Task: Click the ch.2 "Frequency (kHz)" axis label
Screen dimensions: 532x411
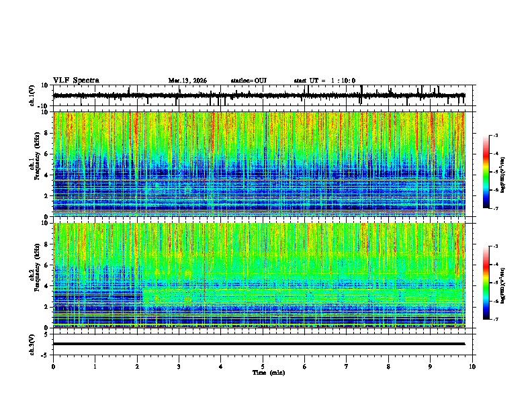Action: coord(37,267)
